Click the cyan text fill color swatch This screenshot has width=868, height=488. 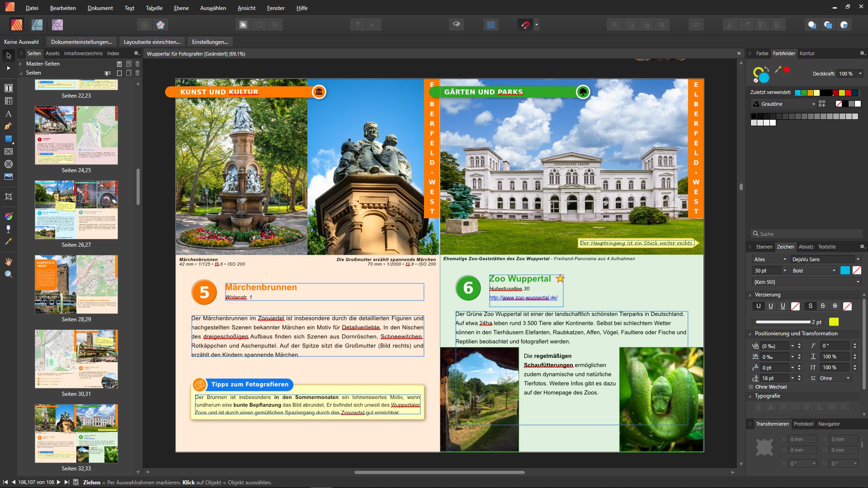(845, 271)
